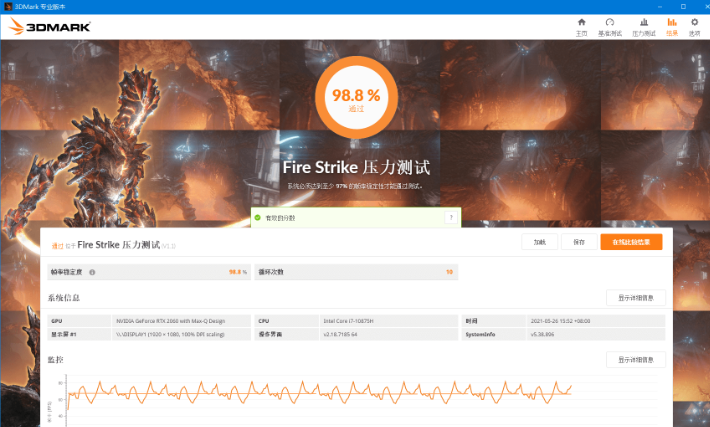Click the 'CPU' row label
The width and height of the screenshot is (710, 427).
[x=264, y=321]
